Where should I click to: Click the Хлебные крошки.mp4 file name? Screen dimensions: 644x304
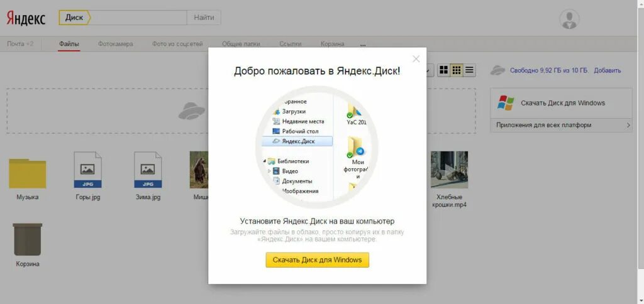[x=449, y=200]
